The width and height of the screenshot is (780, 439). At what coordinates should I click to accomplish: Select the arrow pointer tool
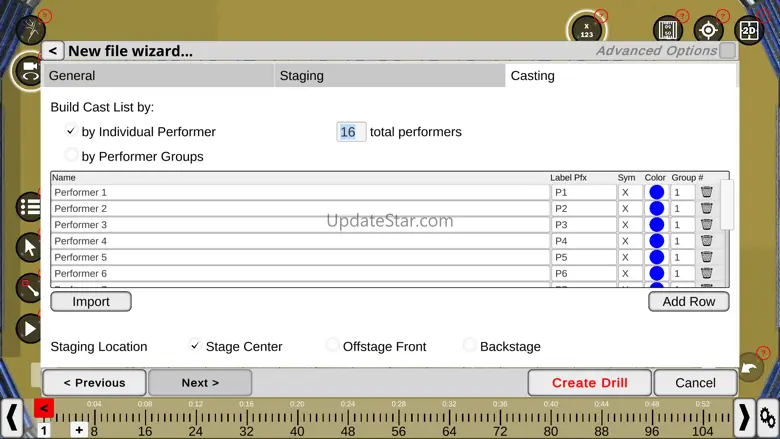(x=29, y=247)
